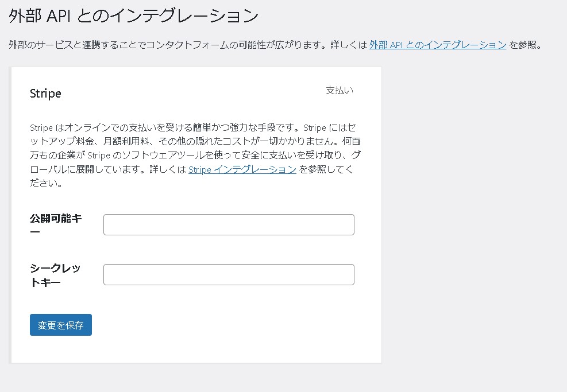Click the text を参照。 after the top link

[x=525, y=45]
